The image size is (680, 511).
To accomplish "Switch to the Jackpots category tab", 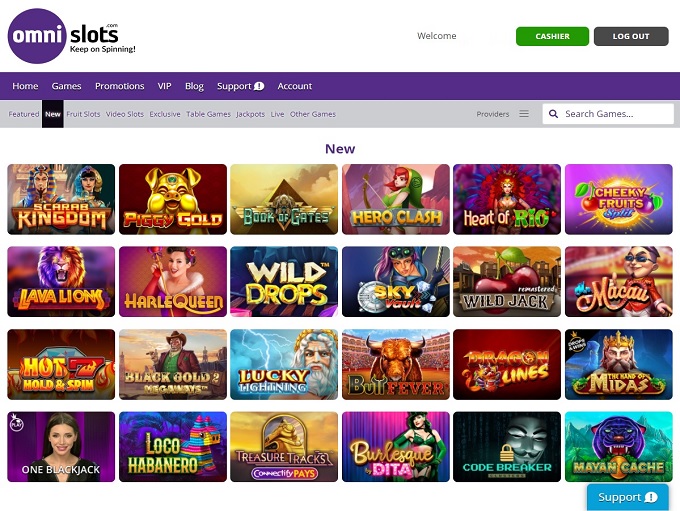I will (250, 114).
